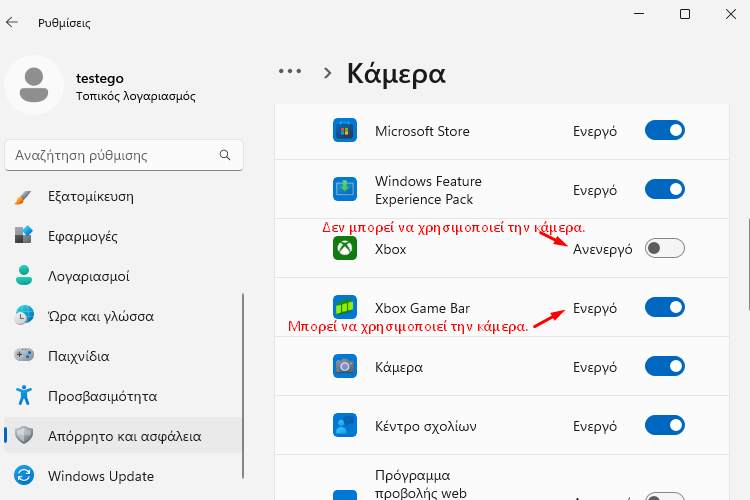Minimize the Settings window
This screenshot has width=750, height=500.
pyautogui.click(x=639, y=14)
